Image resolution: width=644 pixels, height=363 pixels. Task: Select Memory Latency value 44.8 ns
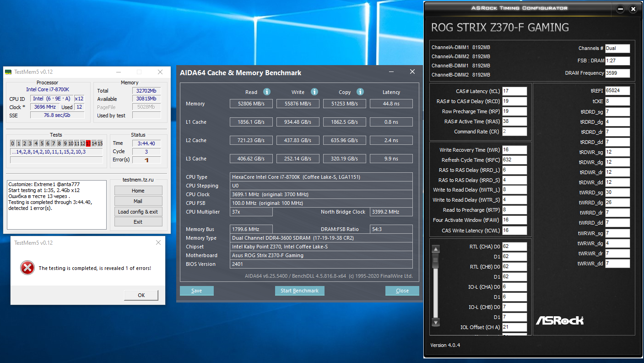point(391,104)
